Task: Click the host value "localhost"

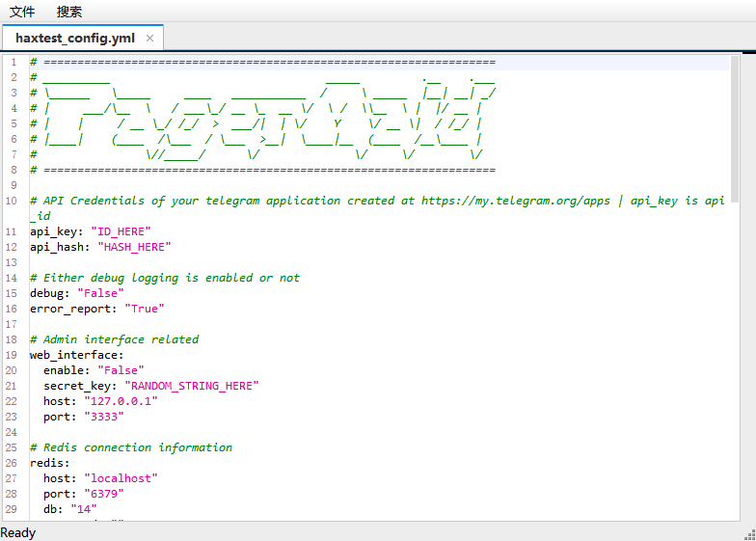Action: point(121,478)
